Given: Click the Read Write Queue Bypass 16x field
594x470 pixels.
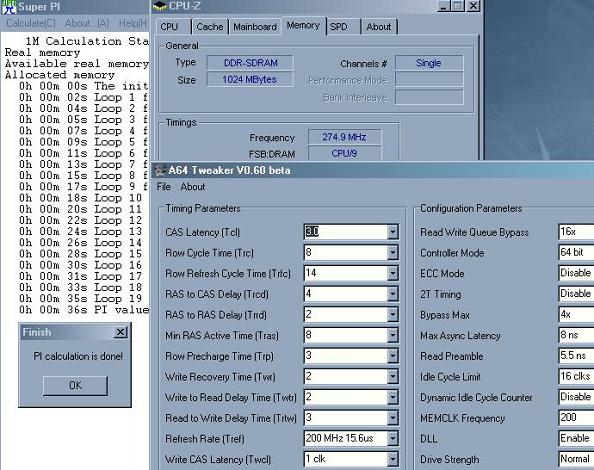Looking at the screenshot, I should [x=576, y=232].
